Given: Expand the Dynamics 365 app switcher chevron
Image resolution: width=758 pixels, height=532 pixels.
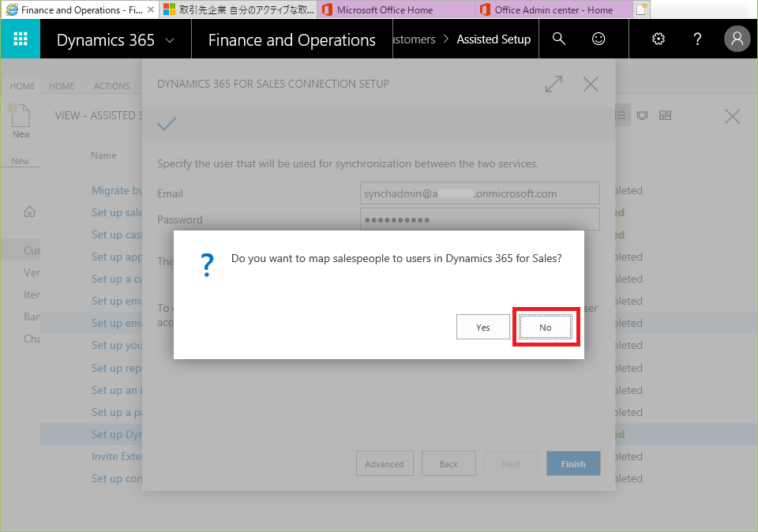Looking at the screenshot, I should [x=170, y=40].
